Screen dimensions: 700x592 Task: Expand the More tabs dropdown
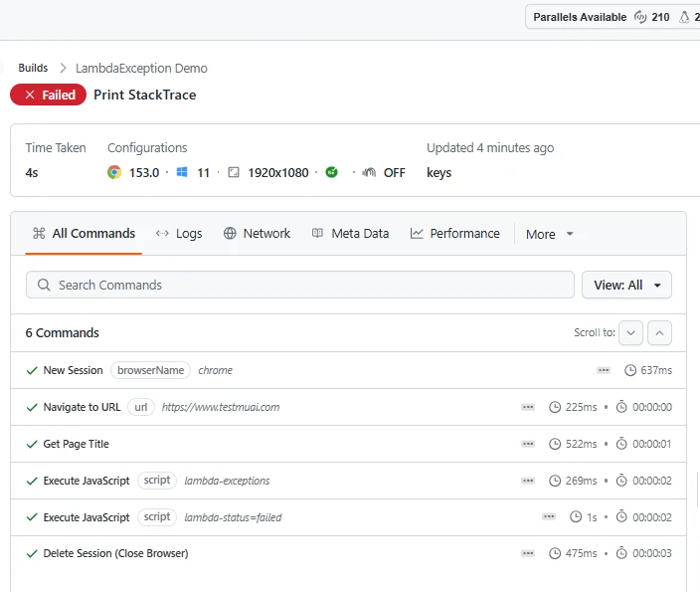[x=550, y=234]
